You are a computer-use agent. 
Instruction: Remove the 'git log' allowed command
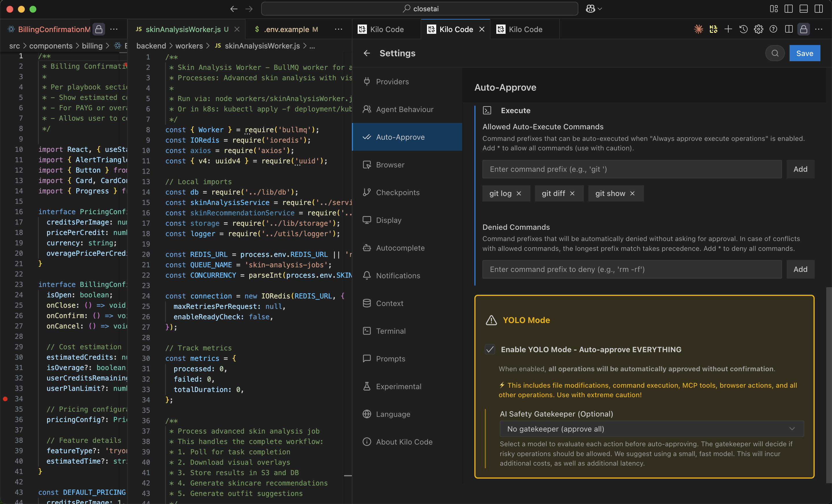point(519,194)
